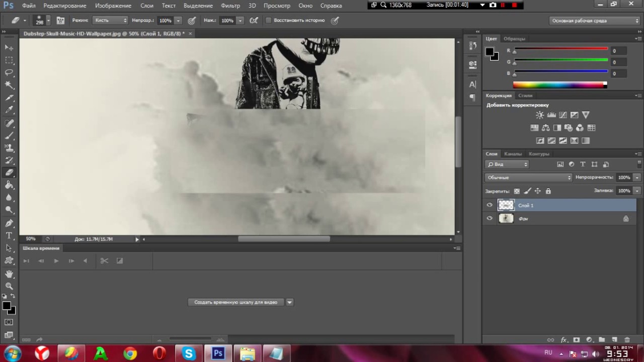Open the Фильтр menu
This screenshot has height=362, width=644.
[x=230, y=6]
